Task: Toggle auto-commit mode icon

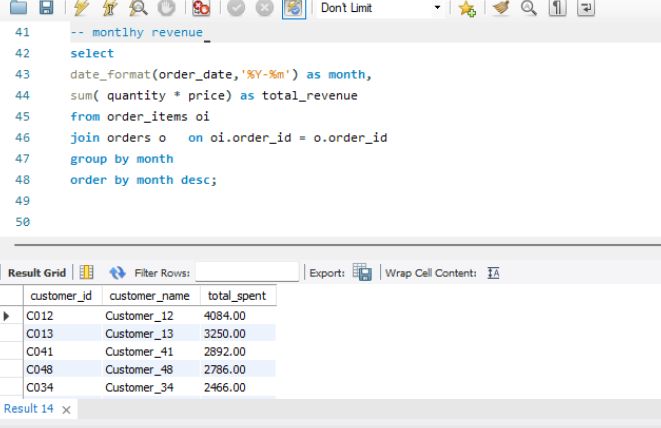Action: pyautogui.click(x=294, y=8)
